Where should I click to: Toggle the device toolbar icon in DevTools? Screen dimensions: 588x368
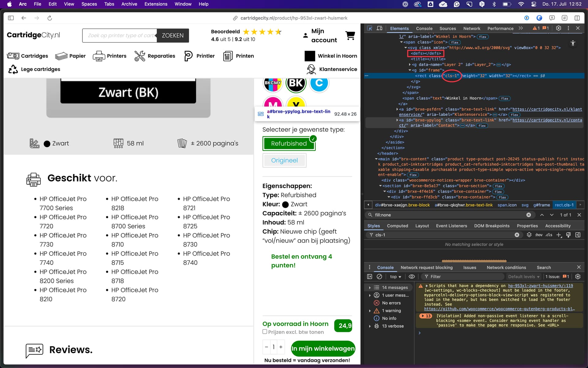coord(379,28)
